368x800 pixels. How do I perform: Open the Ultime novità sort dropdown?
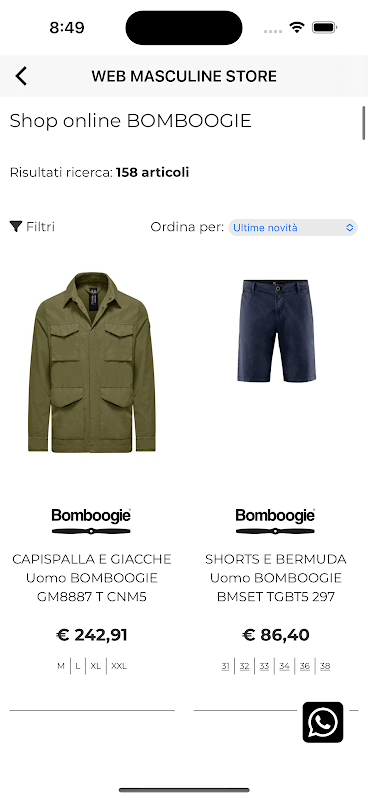pyautogui.click(x=292, y=228)
